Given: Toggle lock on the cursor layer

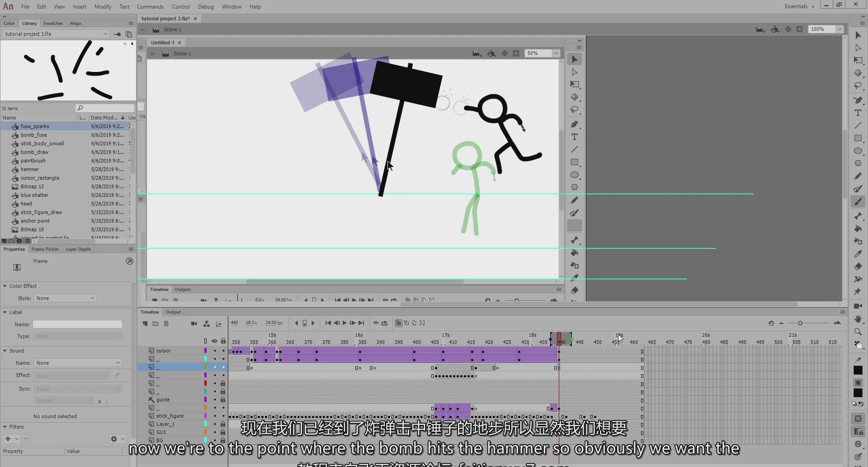Looking at the screenshot, I should pyautogui.click(x=223, y=351).
